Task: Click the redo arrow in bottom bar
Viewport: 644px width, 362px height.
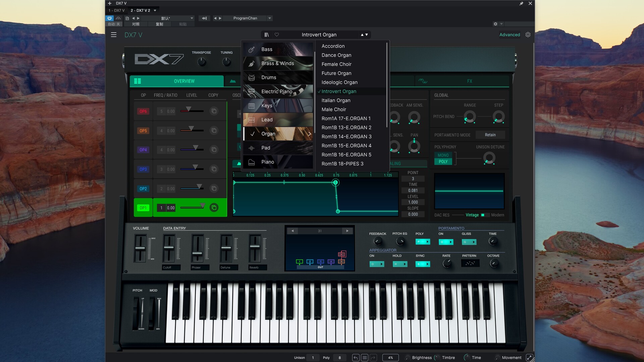Action: point(373,358)
